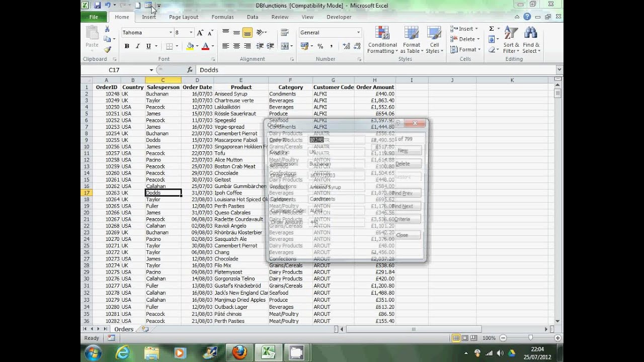
Task: Toggle italic formatting
Action: click(x=137, y=46)
